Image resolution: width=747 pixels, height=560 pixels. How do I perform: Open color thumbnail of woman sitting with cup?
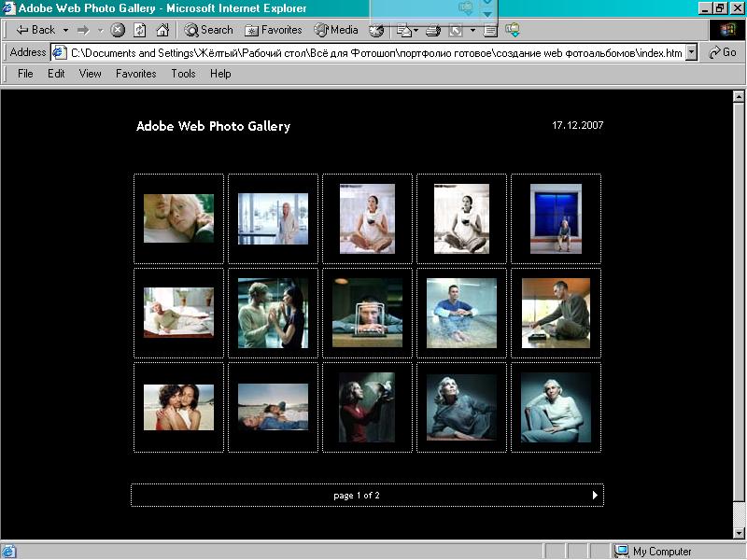coord(367,218)
